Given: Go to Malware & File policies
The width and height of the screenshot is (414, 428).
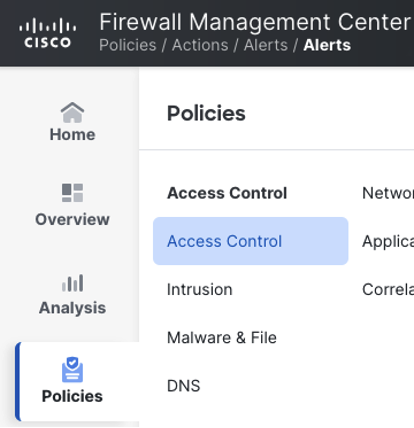Looking at the screenshot, I should (222, 338).
